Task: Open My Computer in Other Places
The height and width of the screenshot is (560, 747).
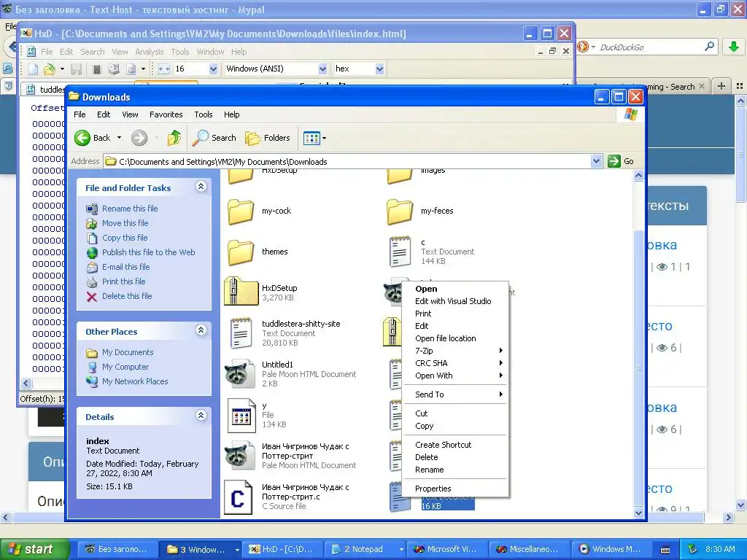Action: pyautogui.click(x=125, y=367)
